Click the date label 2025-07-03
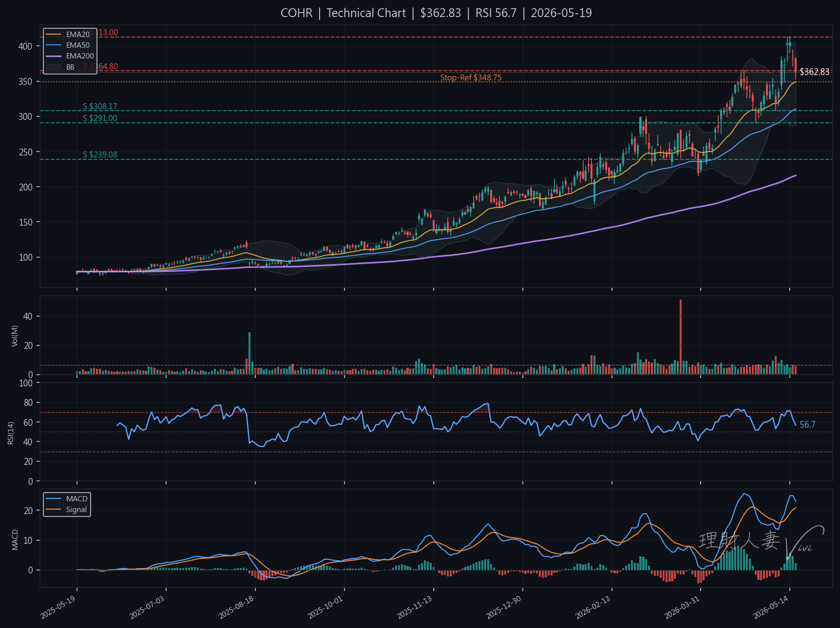 tap(148, 607)
